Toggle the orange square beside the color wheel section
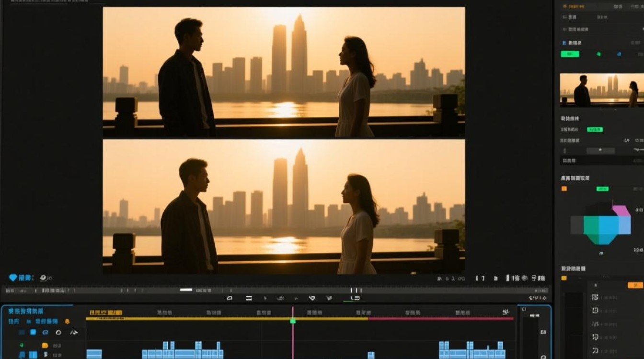 pyautogui.click(x=564, y=189)
